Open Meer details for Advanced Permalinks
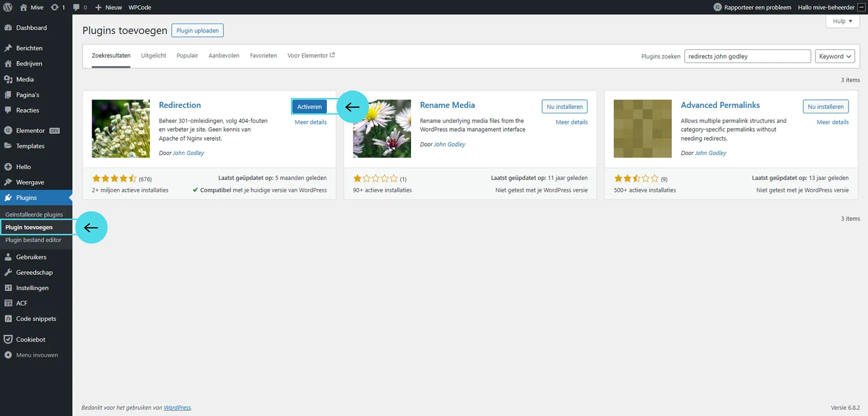Viewport: 868px width, 416px height. [x=832, y=122]
